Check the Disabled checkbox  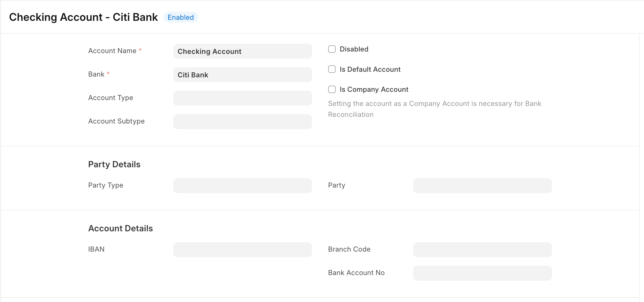332,49
